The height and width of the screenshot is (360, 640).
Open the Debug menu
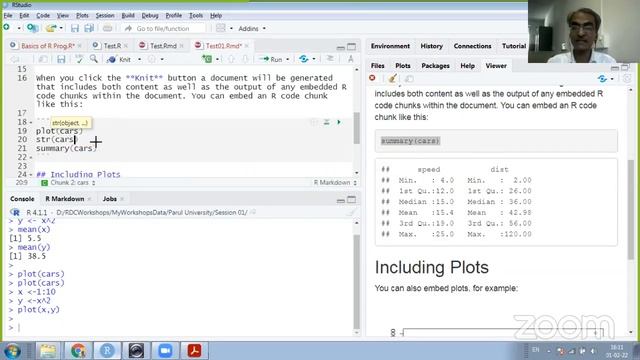(150, 16)
